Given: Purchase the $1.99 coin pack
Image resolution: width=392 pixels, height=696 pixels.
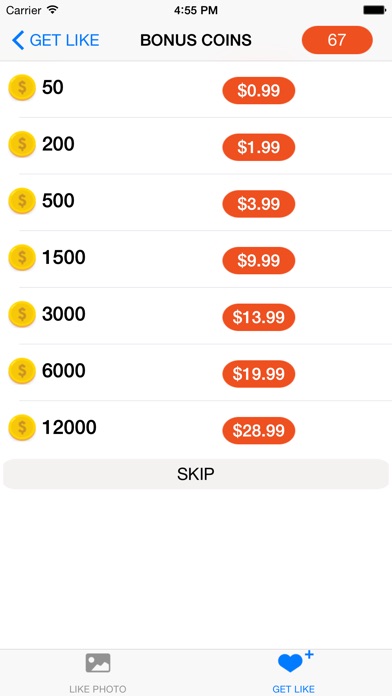Looking at the screenshot, I should click(259, 147).
